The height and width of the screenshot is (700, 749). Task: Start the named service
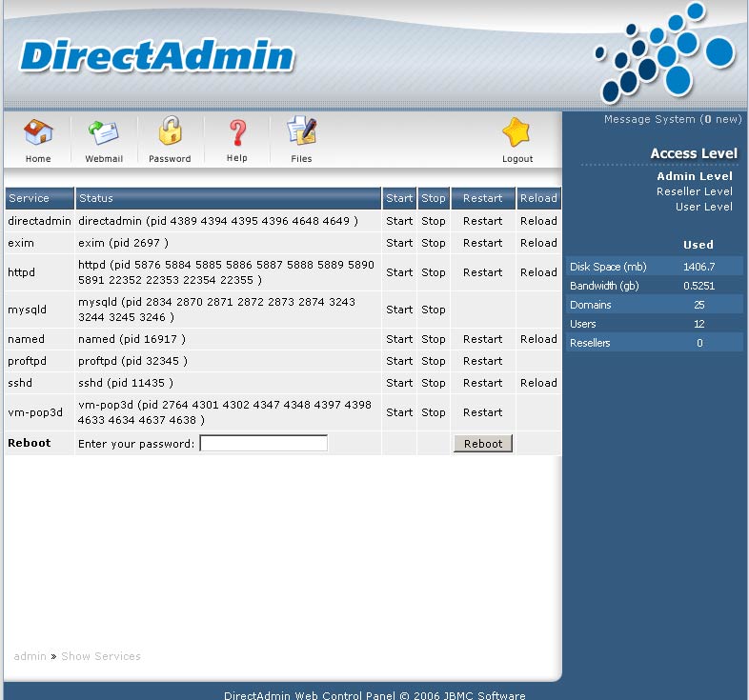(399, 339)
